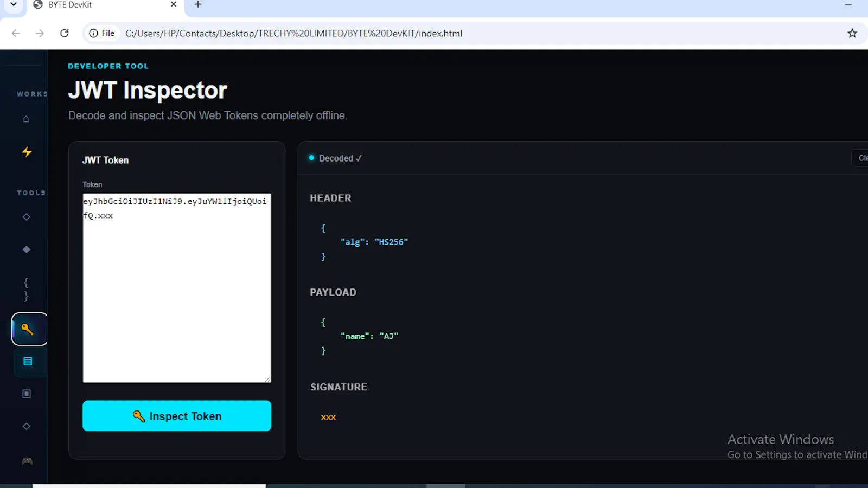Select the diamond icon above the gamepad

click(26, 426)
